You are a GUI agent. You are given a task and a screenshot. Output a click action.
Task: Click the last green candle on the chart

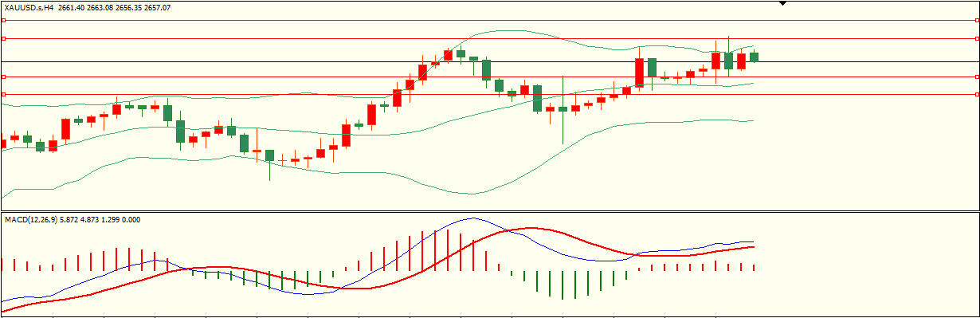pyautogui.click(x=754, y=57)
